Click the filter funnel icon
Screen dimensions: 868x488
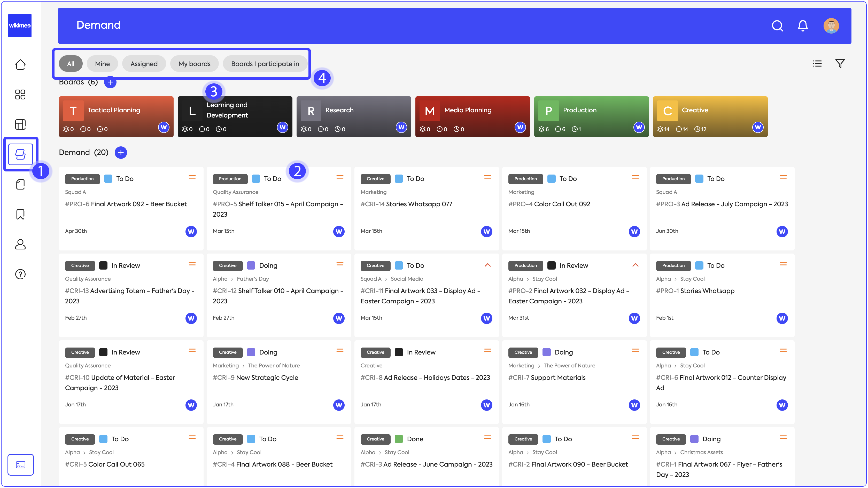click(840, 64)
